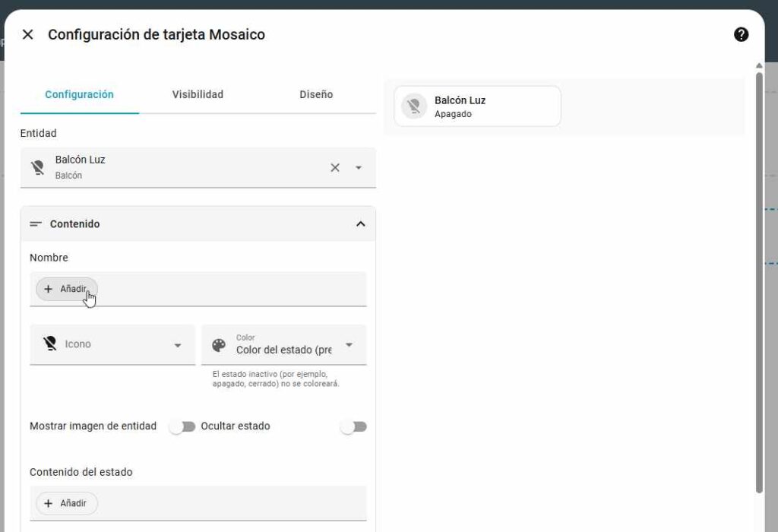Switch to the Visibilidad tab
This screenshot has height=532, width=778.
click(198, 94)
